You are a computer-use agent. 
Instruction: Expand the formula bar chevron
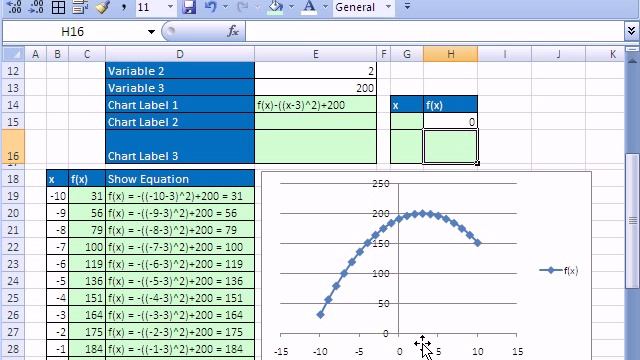(631, 31)
